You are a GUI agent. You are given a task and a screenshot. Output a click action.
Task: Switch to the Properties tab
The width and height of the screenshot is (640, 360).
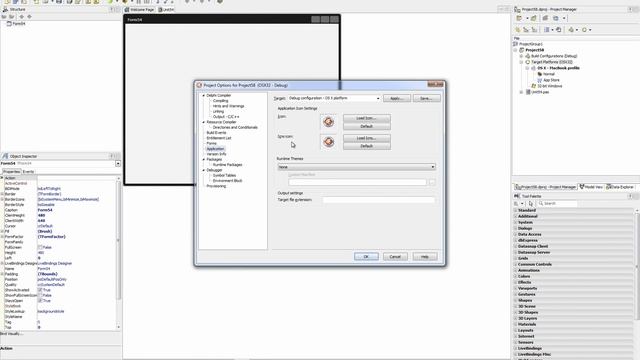click(11, 172)
